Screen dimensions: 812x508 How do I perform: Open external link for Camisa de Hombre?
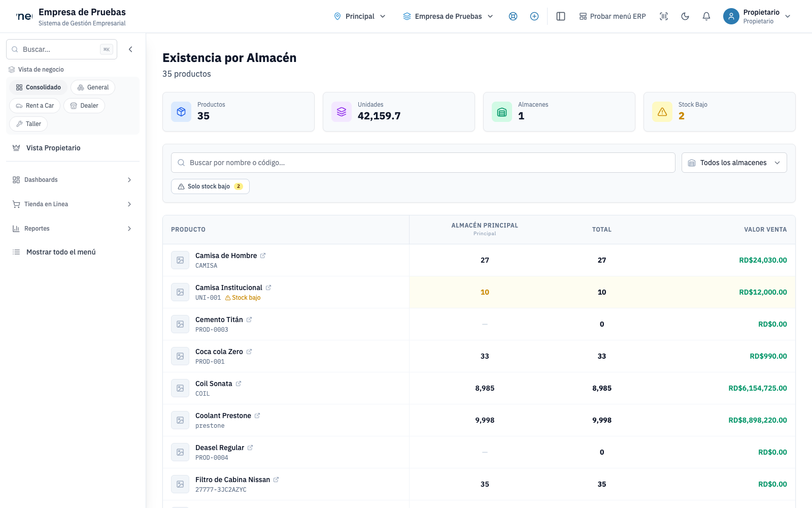(263, 256)
